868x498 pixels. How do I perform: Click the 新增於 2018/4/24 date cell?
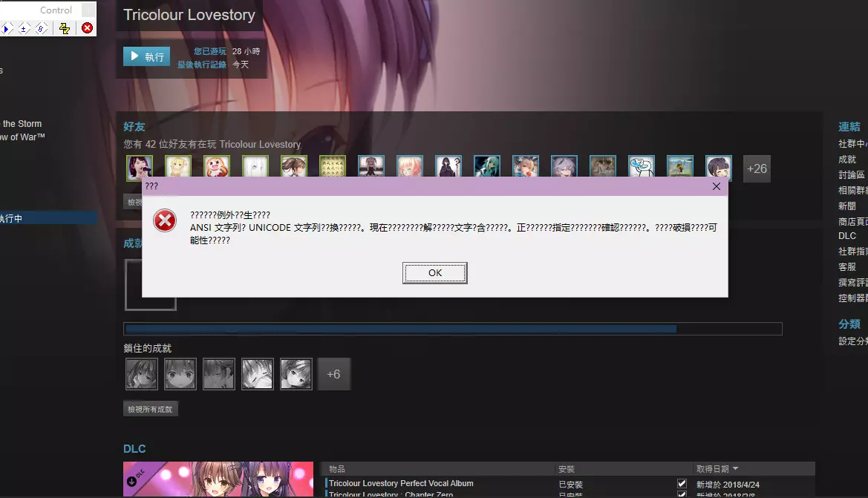pyautogui.click(x=728, y=484)
